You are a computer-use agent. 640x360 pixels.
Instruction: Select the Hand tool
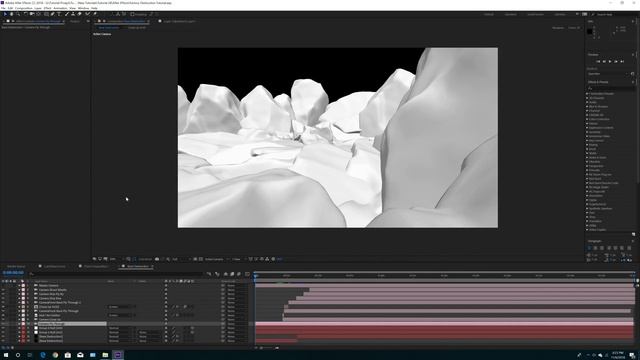[x=11, y=14]
